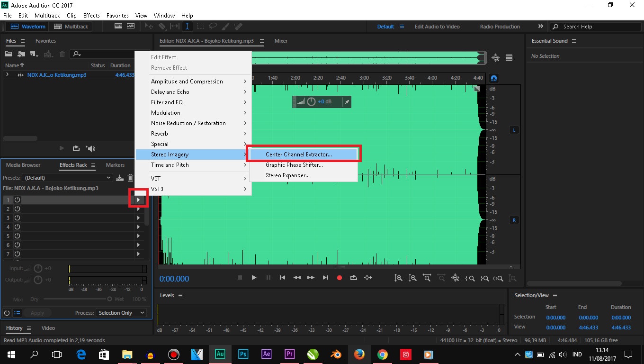The width and height of the screenshot is (644, 364).
Task: Click the Open File folder icon
Action: point(9,55)
